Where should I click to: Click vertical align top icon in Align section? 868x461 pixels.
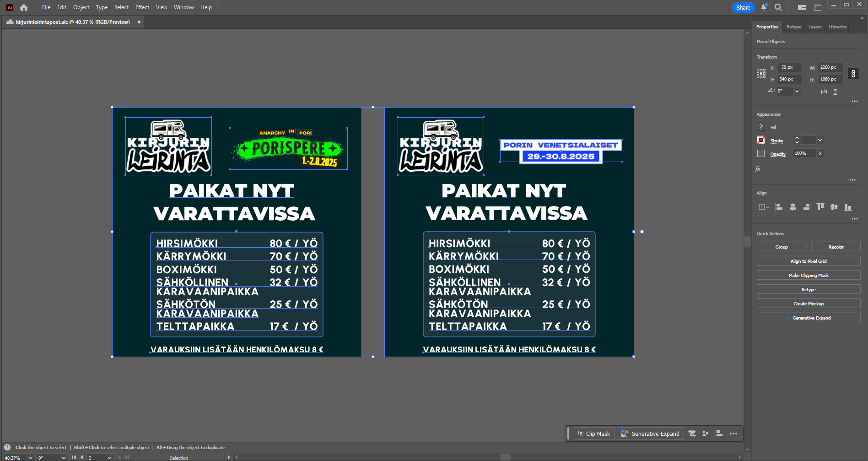(x=820, y=207)
